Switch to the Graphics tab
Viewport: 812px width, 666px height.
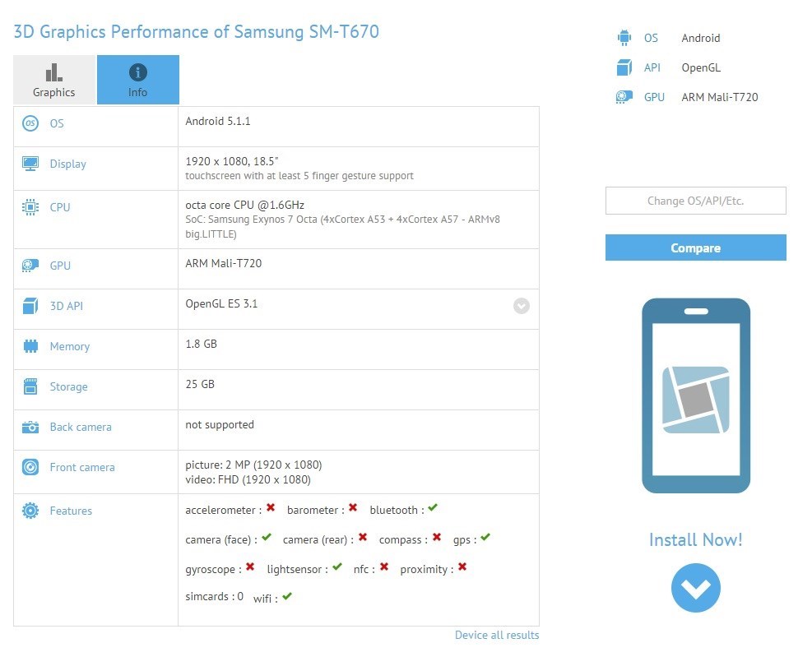[54, 80]
